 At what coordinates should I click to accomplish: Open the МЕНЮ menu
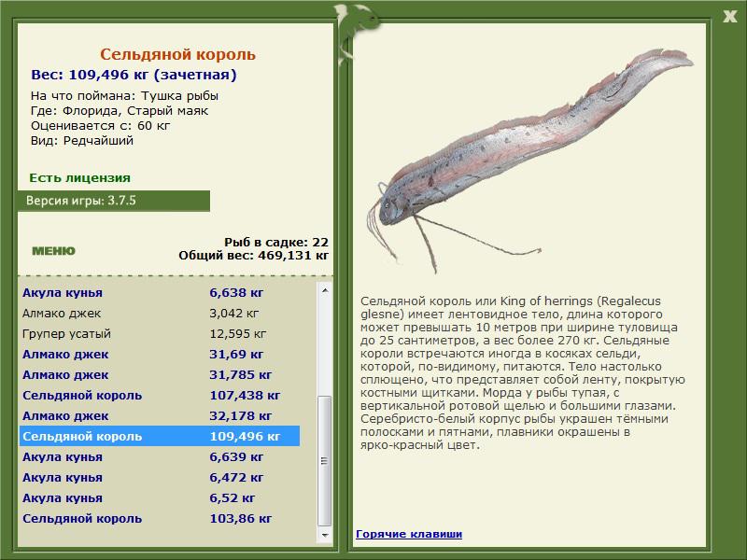coord(53,251)
